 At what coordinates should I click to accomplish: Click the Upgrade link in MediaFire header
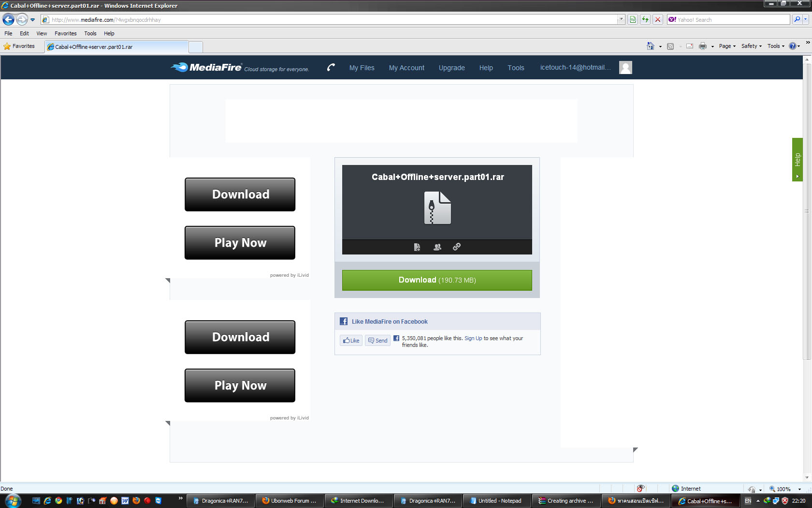(451, 68)
